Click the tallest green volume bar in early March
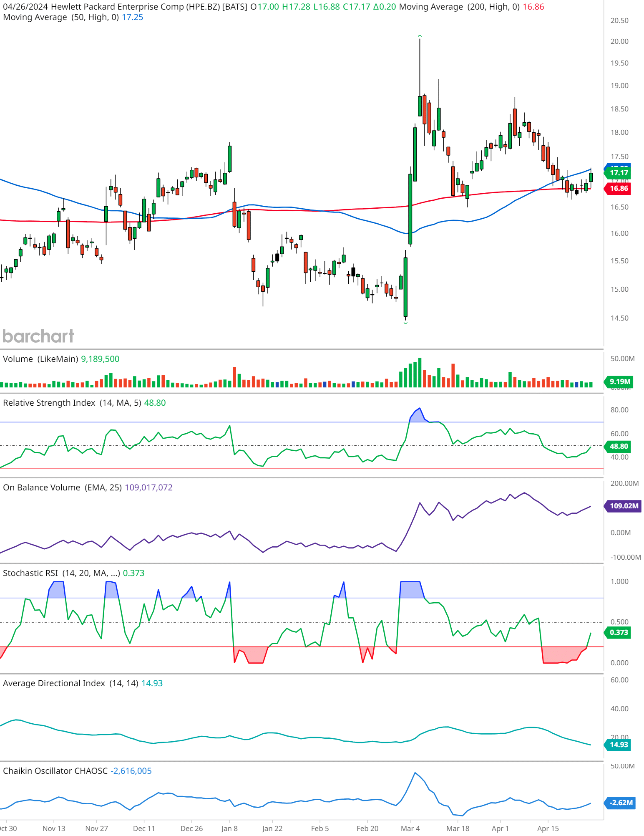This screenshot has height=836, width=644. (420, 373)
